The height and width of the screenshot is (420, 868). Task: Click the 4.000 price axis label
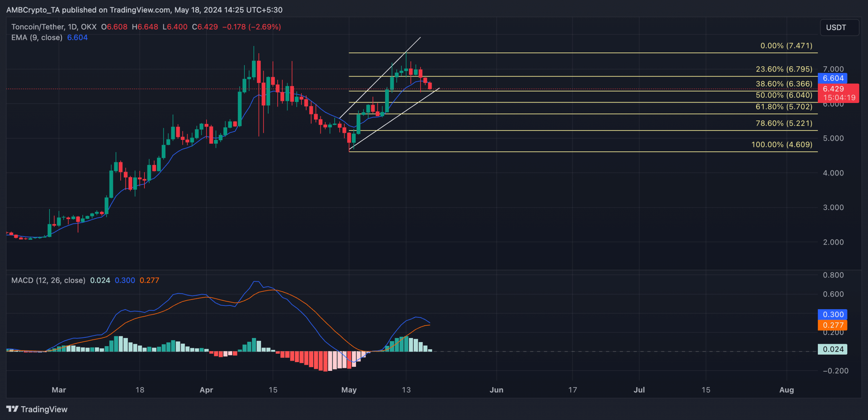[x=833, y=173]
